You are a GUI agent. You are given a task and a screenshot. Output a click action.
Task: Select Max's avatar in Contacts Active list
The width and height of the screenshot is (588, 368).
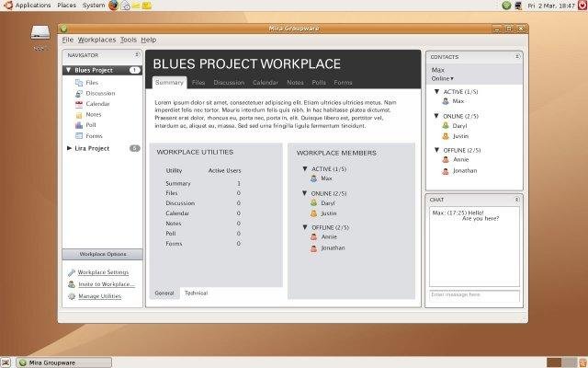[446, 101]
